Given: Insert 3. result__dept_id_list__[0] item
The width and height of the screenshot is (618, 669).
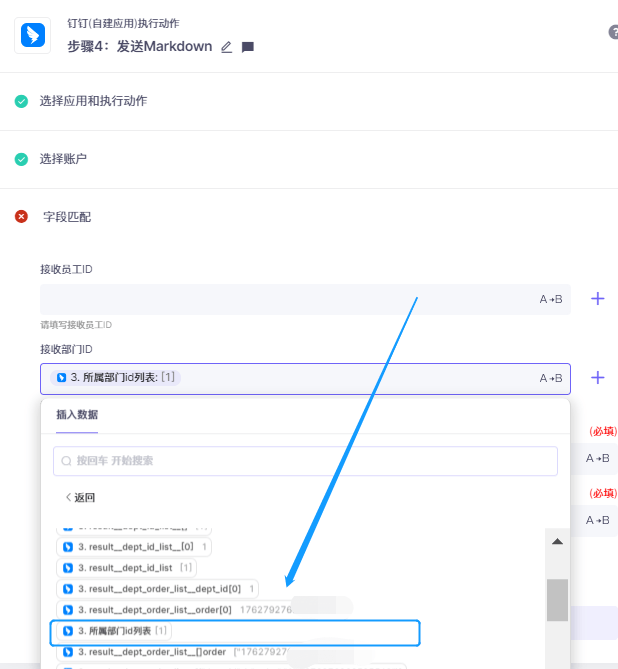Looking at the screenshot, I should tap(134, 547).
